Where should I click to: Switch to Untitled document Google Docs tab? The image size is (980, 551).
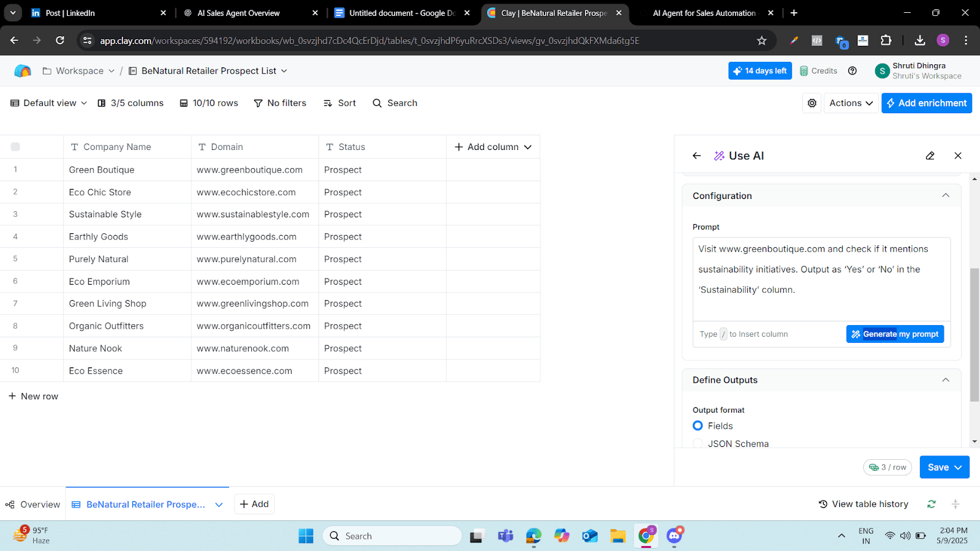pyautogui.click(x=401, y=13)
